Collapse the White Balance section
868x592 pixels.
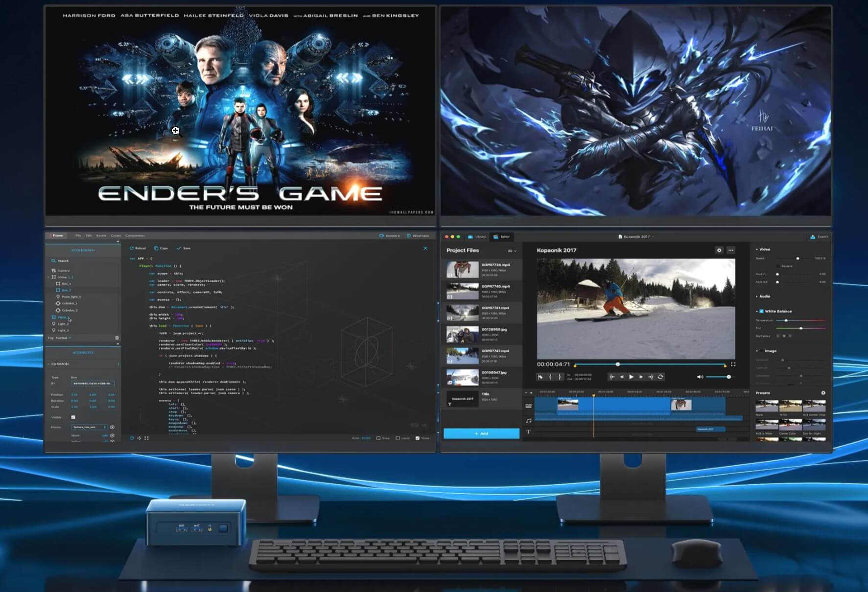coord(757,311)
